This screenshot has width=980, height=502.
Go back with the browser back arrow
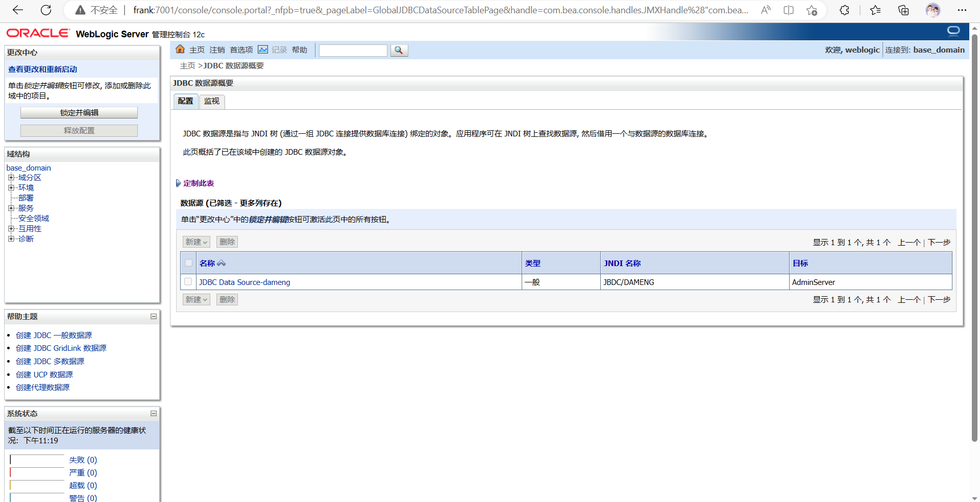tap(18, 10)
